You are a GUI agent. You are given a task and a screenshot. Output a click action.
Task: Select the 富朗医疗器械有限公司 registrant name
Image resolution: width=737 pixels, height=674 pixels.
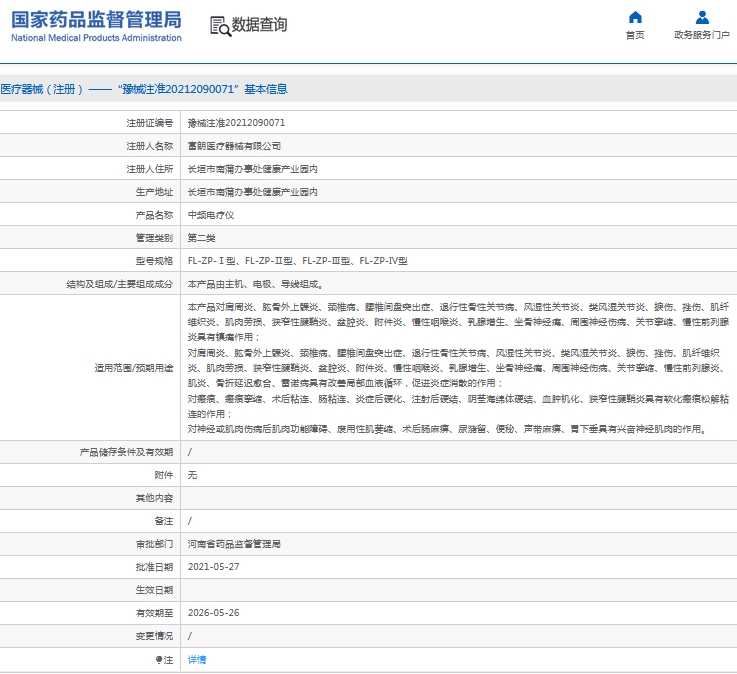(x=234, y=146)
